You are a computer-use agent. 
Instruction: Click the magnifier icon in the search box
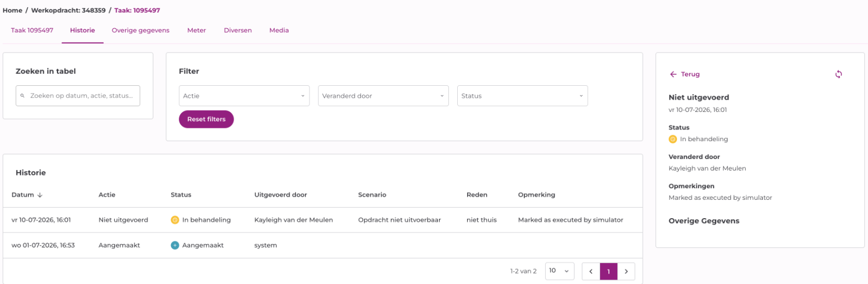[23, 96]
